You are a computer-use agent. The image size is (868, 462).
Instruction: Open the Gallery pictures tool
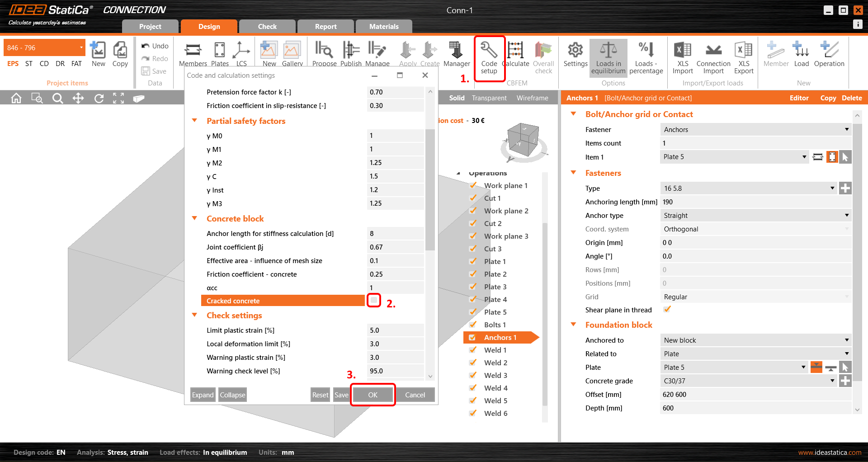(292, 54)
